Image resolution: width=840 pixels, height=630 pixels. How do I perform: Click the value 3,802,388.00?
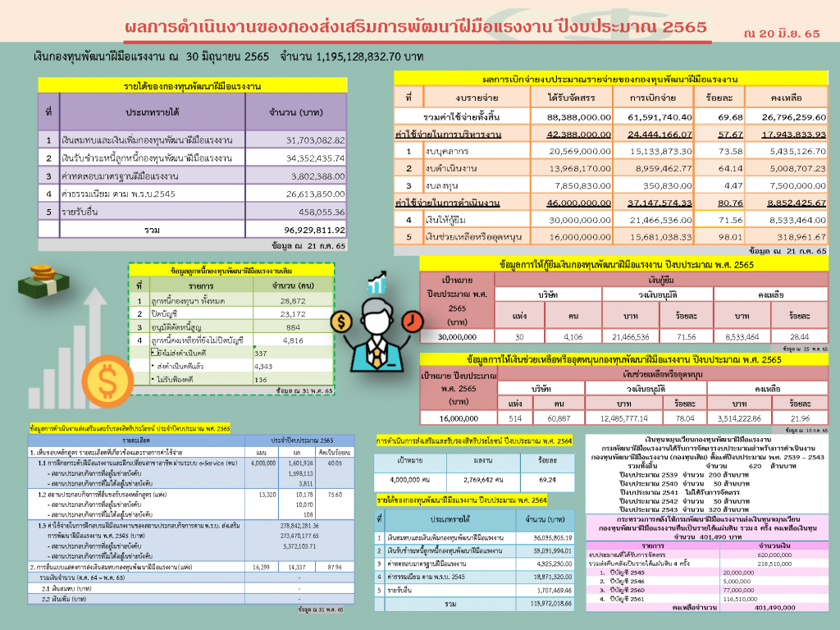[318, 176]
